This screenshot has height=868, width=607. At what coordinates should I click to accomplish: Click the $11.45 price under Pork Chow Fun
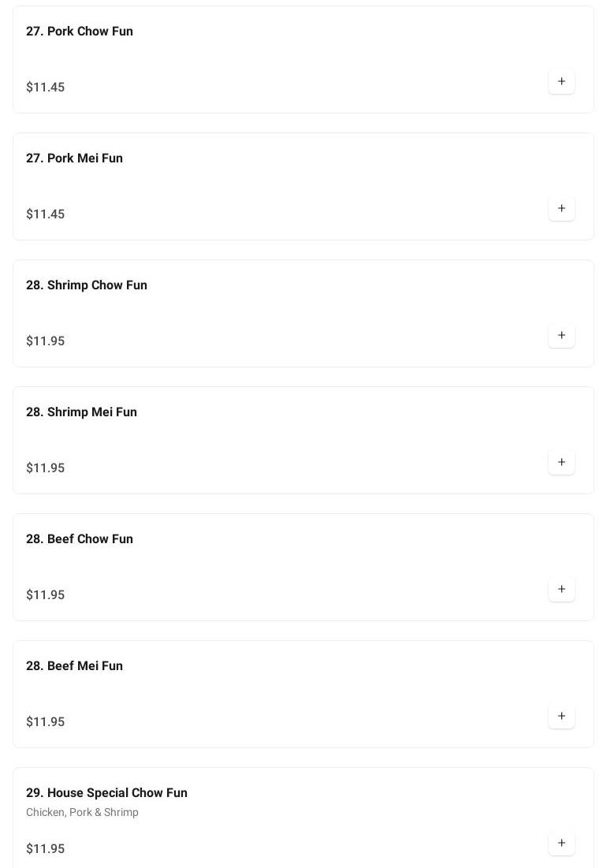[x=46, y=88]
